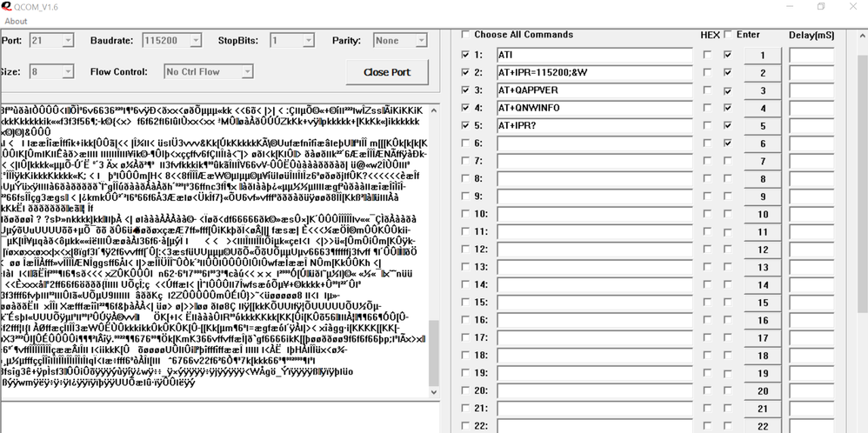Viewport: 868px width, 433px height.
Task: Send AT+QNWINFO with button 4
Action: click(762, 109)
